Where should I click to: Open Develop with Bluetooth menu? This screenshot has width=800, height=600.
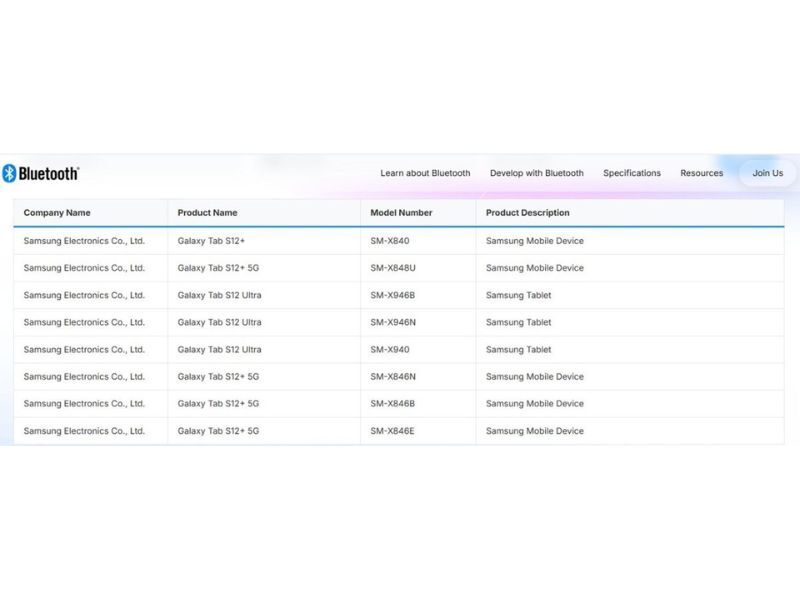537,173
